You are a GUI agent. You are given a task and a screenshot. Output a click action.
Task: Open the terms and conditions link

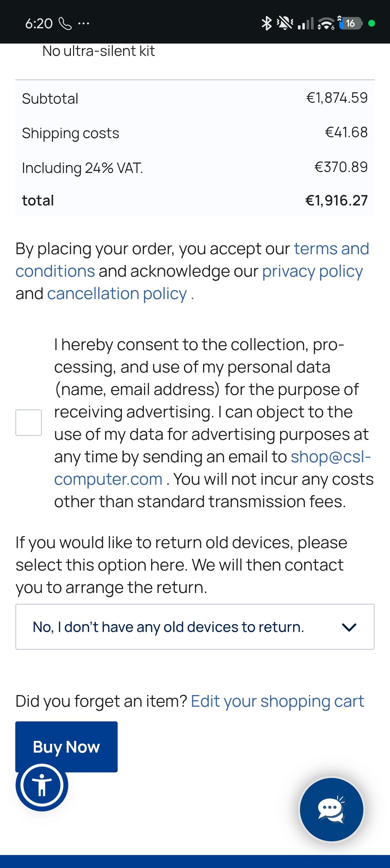point(192,260)
